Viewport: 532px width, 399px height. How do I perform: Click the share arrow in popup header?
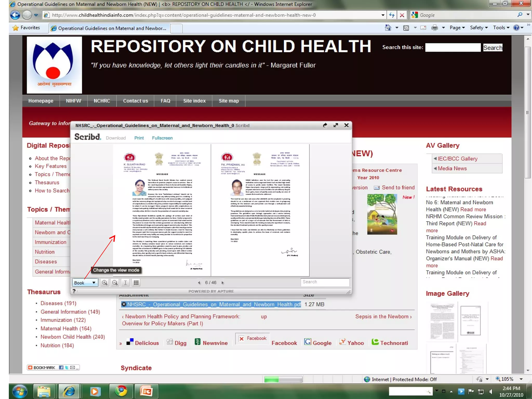click(x=325, y=125)
